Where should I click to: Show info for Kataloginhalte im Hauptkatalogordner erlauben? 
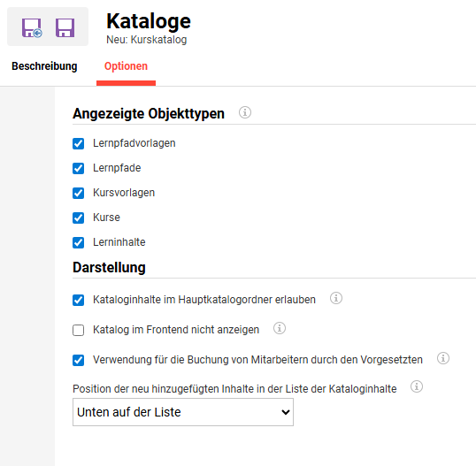click(x=336, y=298)
